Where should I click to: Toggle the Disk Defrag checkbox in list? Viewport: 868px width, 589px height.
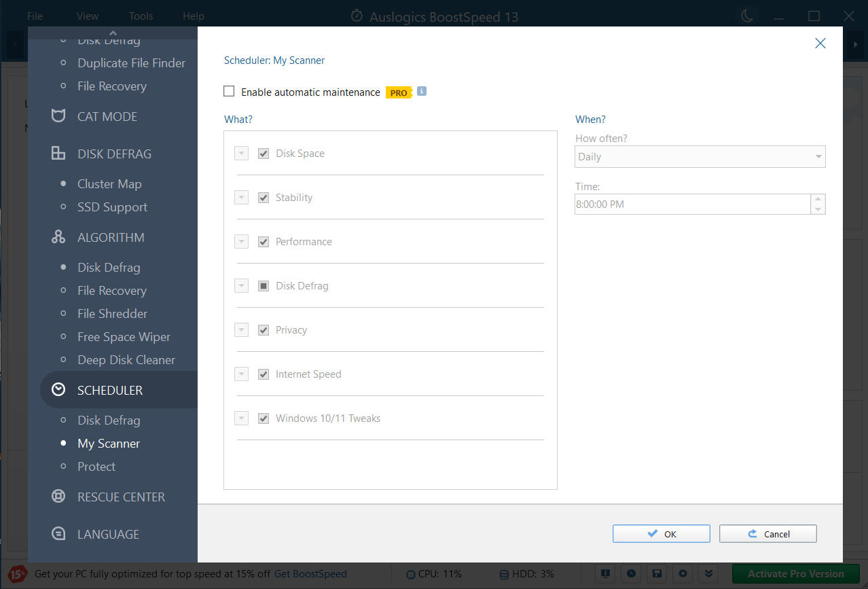(264, 286)
